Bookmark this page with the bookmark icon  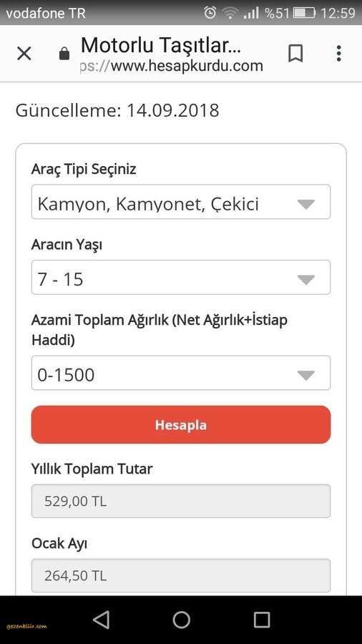click(x=295, y=54)
